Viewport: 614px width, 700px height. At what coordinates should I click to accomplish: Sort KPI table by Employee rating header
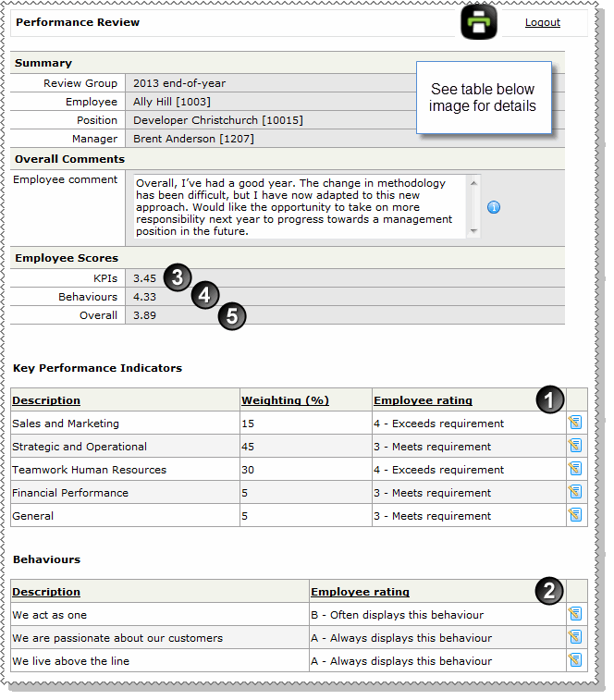click(423, 400)
